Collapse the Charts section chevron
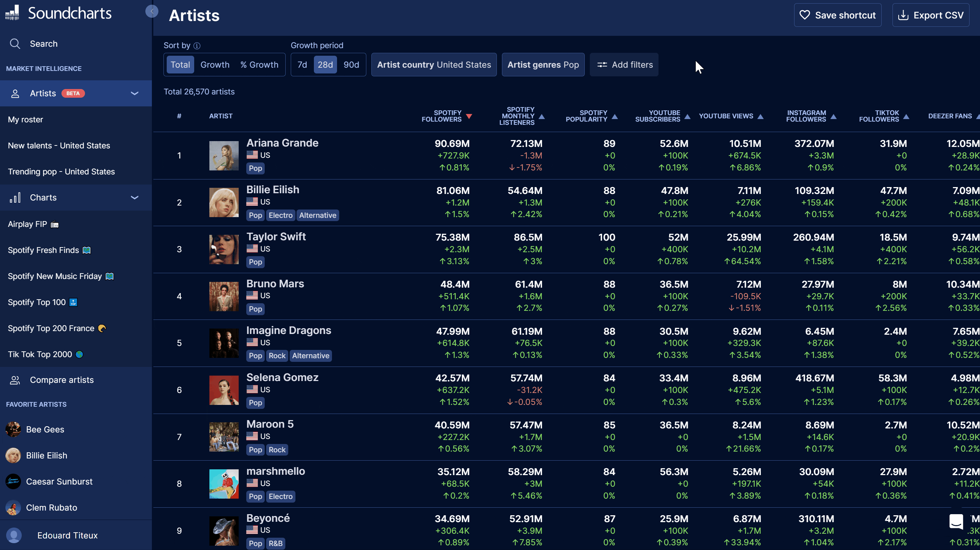This screenshot has height=550, width=980. pos(135,198)
